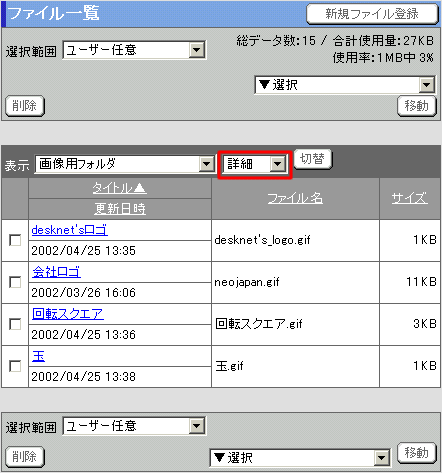442x473 pixels.
Task: Sort by the サイズ column header
Action: 409,198
